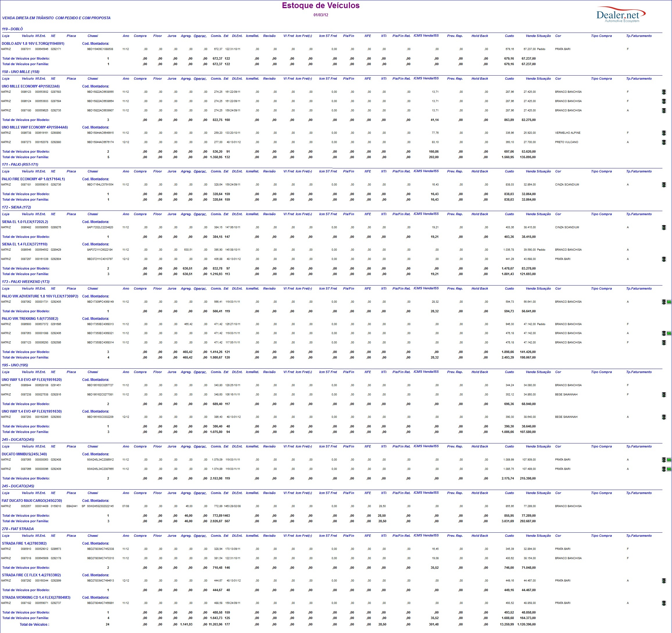
Task: Click traffic light icon for Strada 0087292
Action: tap(664, 581)
